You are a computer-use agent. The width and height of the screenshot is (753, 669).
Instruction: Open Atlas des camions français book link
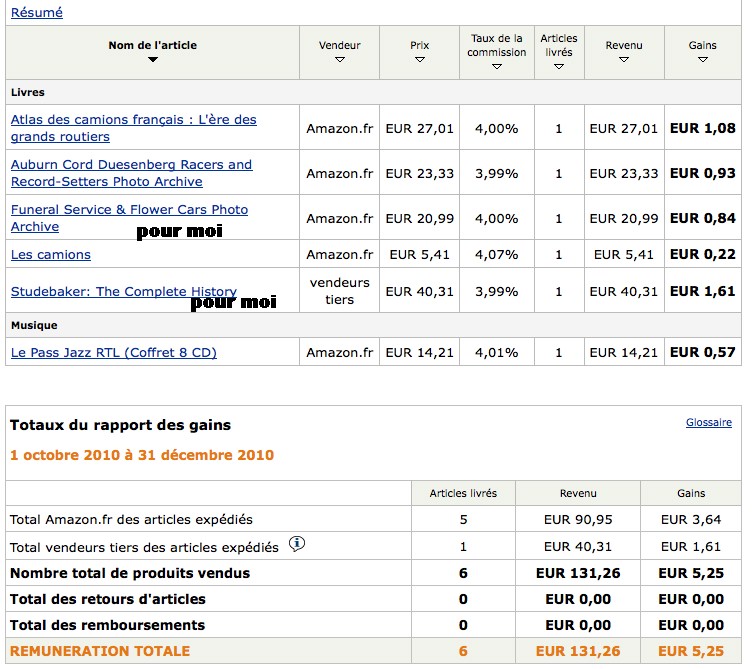[x=133, y=119]
